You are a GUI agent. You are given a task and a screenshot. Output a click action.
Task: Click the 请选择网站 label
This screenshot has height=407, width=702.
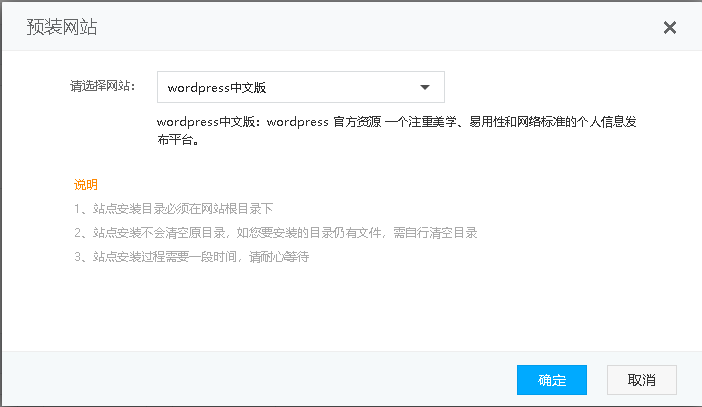click(103, 86)
